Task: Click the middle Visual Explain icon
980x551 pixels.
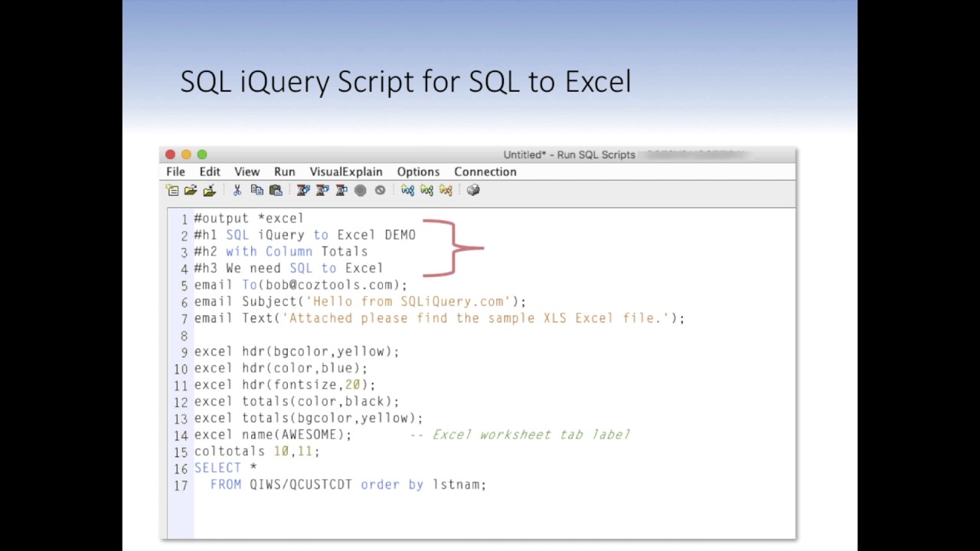Action: pyautogui.click(x=426, y=191)
